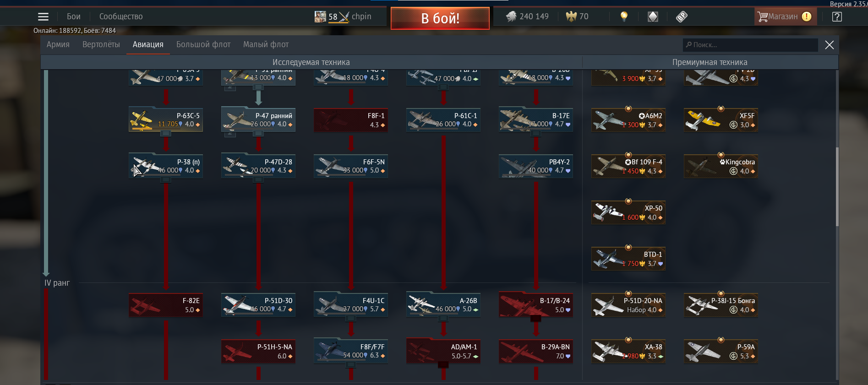The image size is (868, 385).
Task: Expand vehicle group under P-63C-5
Action: pyautogui.click(x=166, y=134)
